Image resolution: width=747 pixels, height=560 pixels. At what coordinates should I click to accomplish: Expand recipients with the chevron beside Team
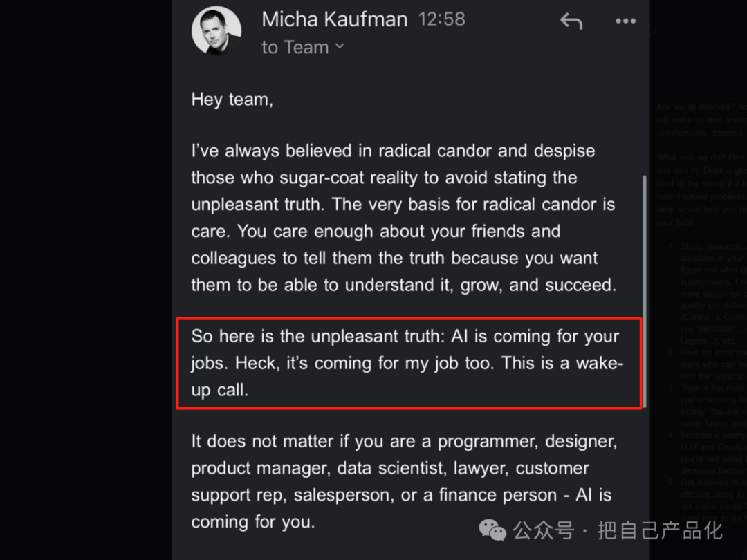(x=340, y=46)
